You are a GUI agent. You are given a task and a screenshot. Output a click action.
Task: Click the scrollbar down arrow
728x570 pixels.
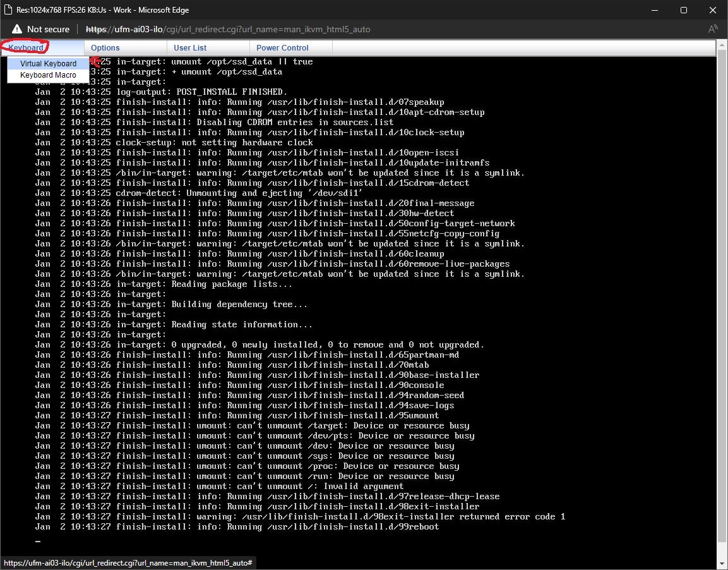click(x=722, y=562)
